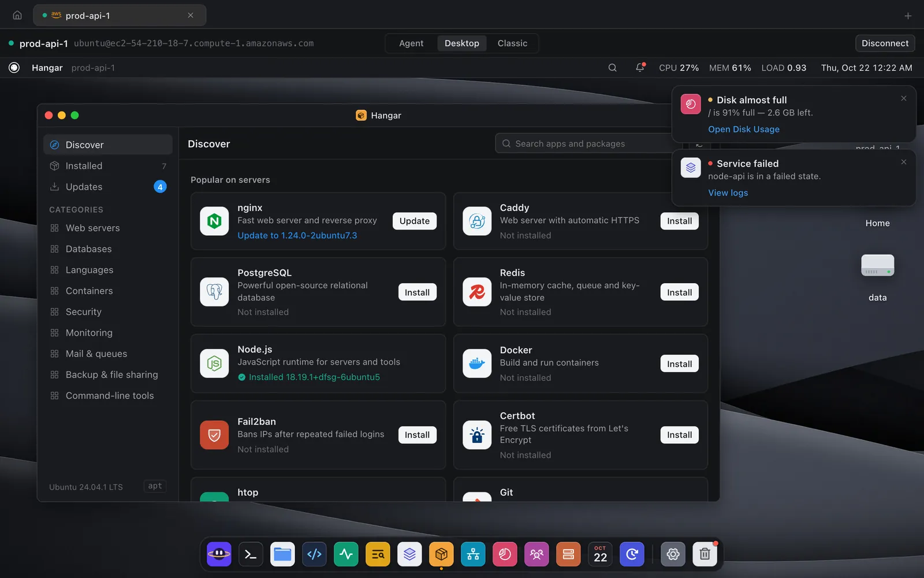924x578 pixels.
Task: Click the nginx update version link
Action: [297, 235]
